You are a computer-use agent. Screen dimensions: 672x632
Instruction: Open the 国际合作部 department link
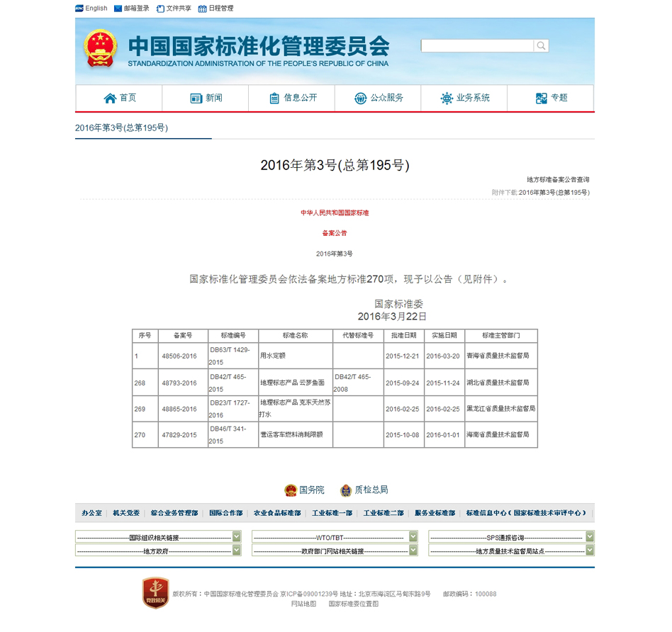[226, 513]
